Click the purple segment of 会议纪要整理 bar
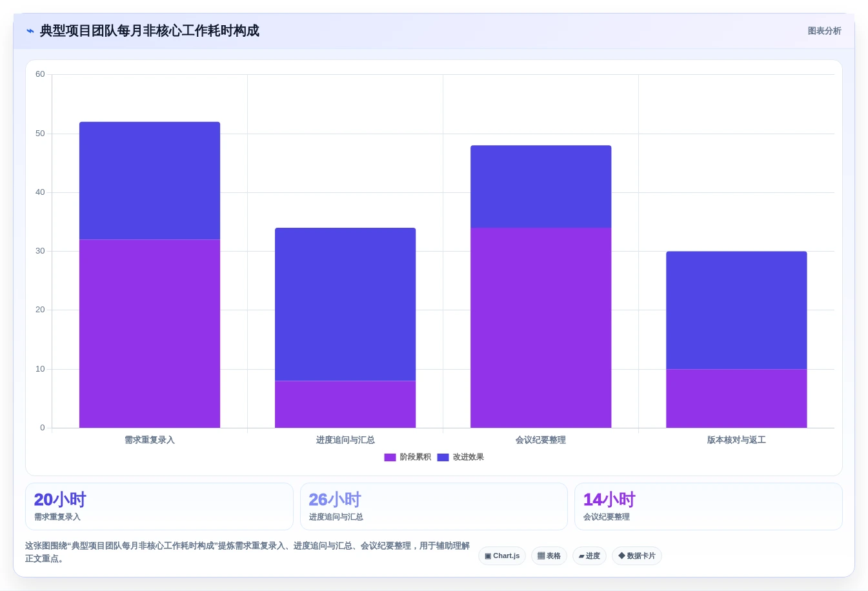This screenshot has height=591, width=868. pyautogui.click(x=541, y=328)
